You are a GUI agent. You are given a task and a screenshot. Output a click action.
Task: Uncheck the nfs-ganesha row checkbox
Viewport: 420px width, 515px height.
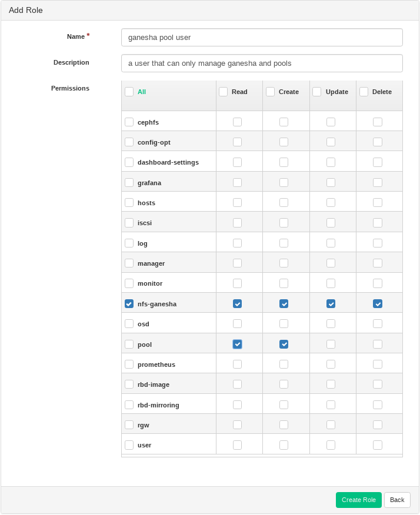(x=129, y=304)
